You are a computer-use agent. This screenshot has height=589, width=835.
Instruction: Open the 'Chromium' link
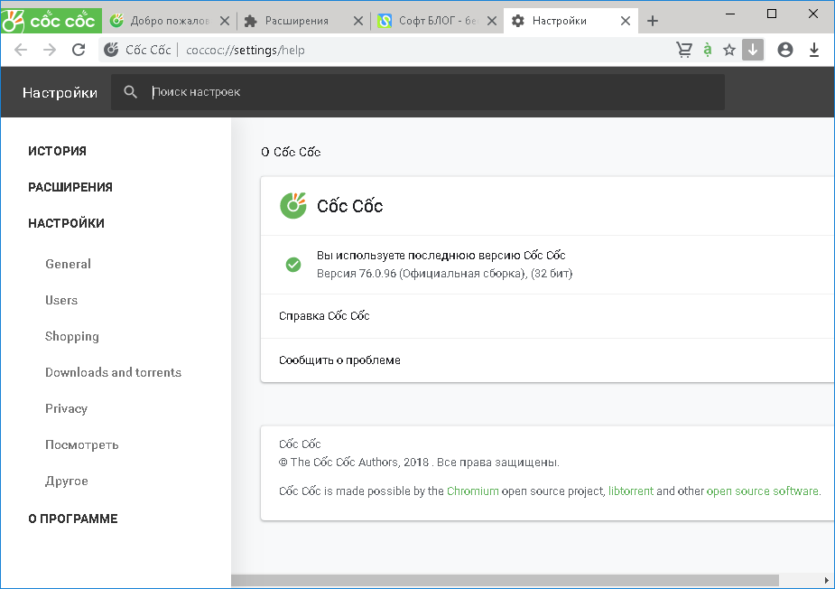(472, 491)
